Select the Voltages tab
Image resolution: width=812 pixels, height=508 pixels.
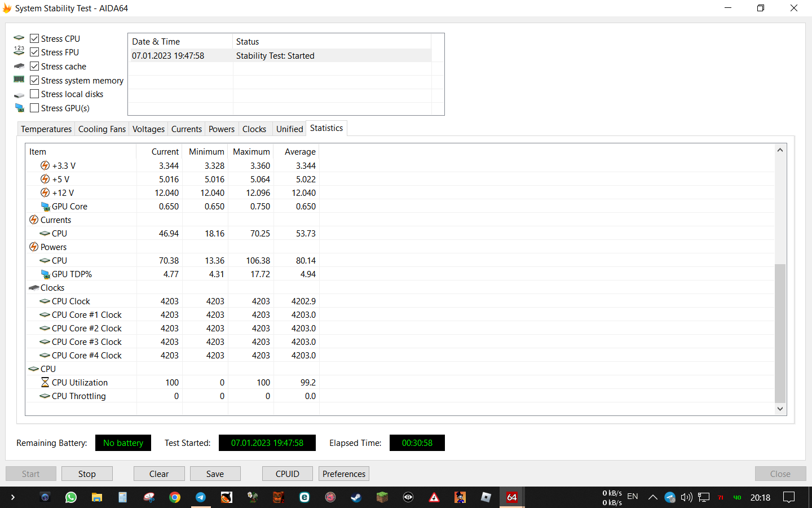tap(148, 129)
